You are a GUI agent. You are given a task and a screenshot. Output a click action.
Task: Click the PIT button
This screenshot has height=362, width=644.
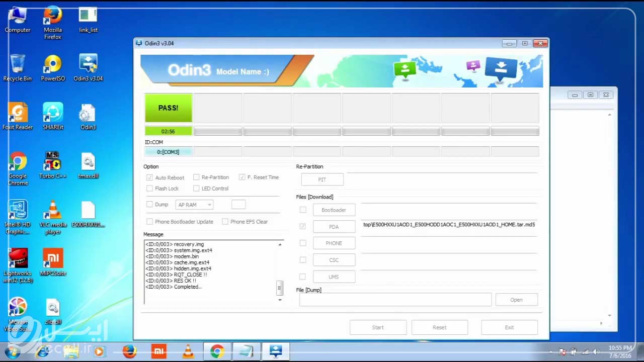(322, 179)
